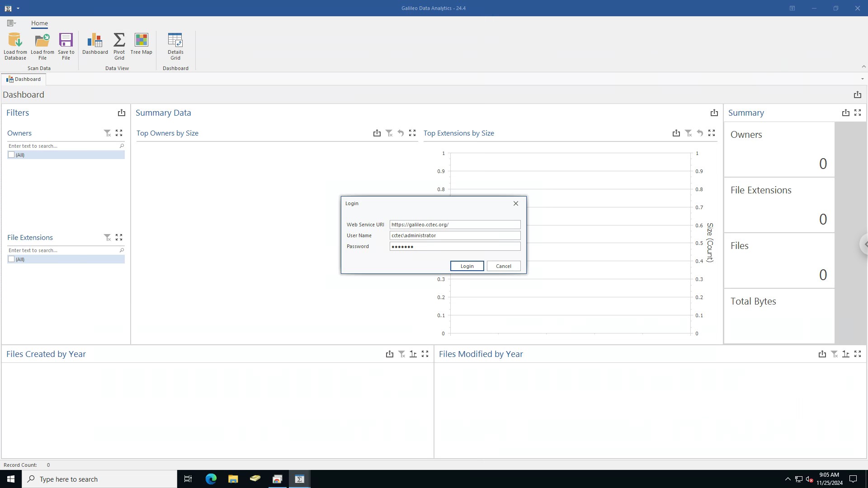Export the Top Owners by Size chart
Image resolution: width=868 pixels, height=488 pixels.
tap(377, 133)
